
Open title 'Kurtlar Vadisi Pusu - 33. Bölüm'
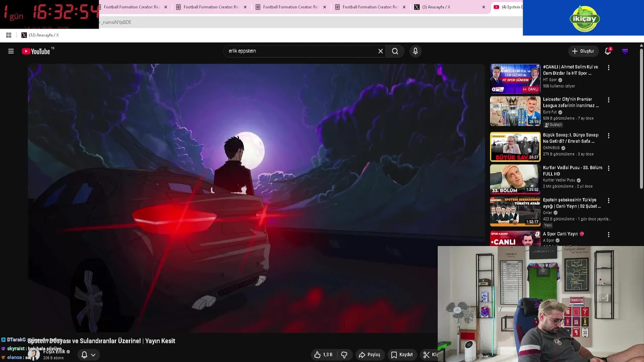pyautogui.click(x=573, y=170)
